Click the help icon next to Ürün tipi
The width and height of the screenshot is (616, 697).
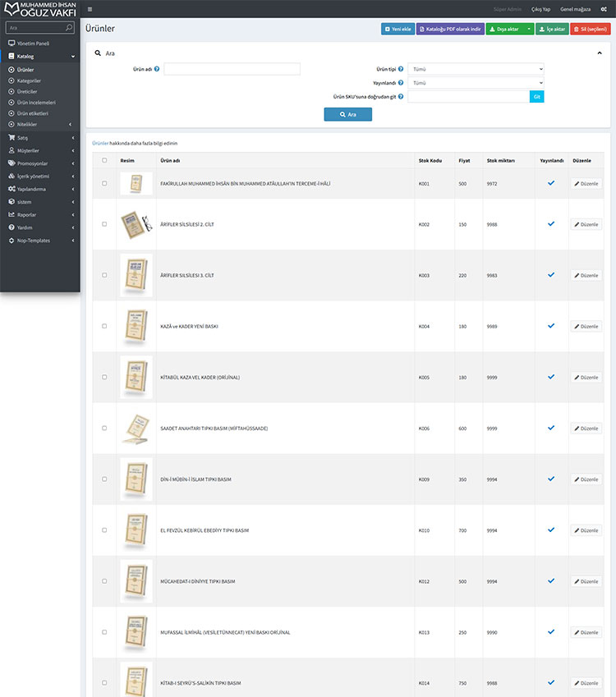pyautogui.click(x=401, y=69)
